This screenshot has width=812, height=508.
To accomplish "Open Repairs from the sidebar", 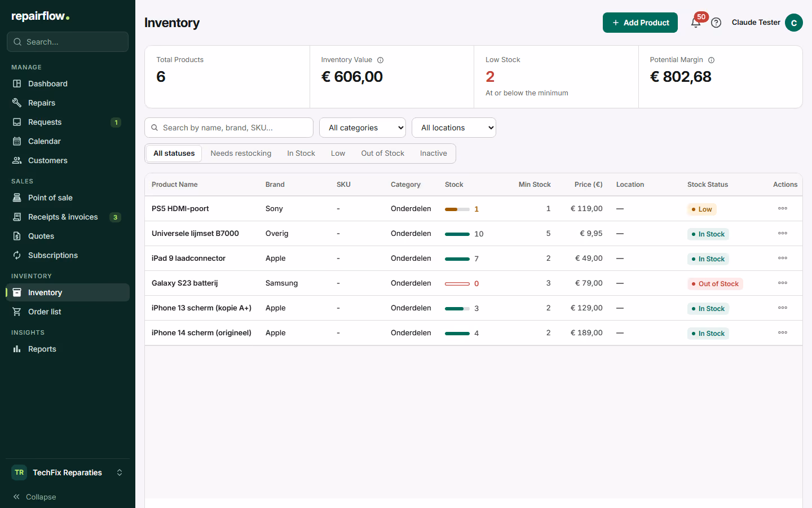I will [68, 103].
